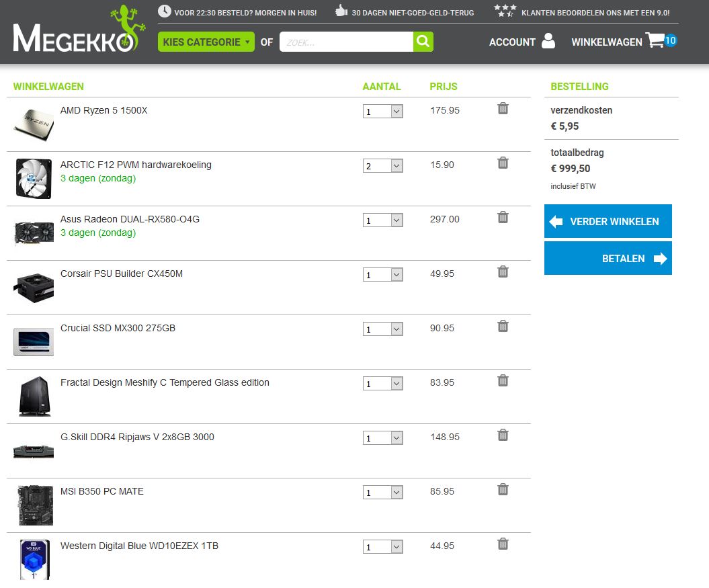709x588 pixels.
Task: Delete AMD Ryzen 5 1500X from cart
Action: tap(503, 108)
